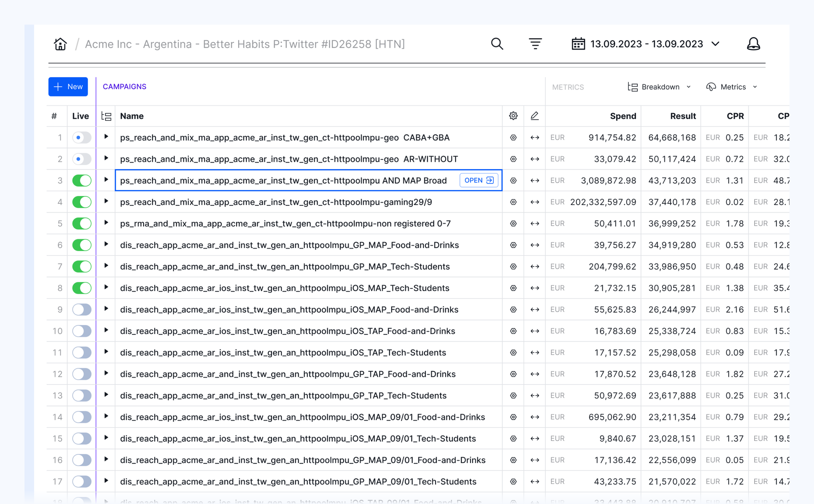Open search with magnifier icon
The image size is (814, 504).
point(497,44)
